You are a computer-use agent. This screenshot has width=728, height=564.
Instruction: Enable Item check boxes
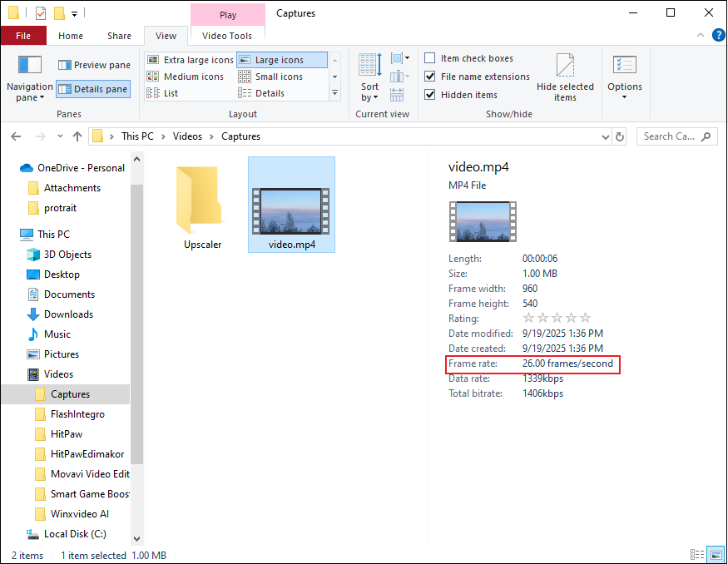(429, 57)
